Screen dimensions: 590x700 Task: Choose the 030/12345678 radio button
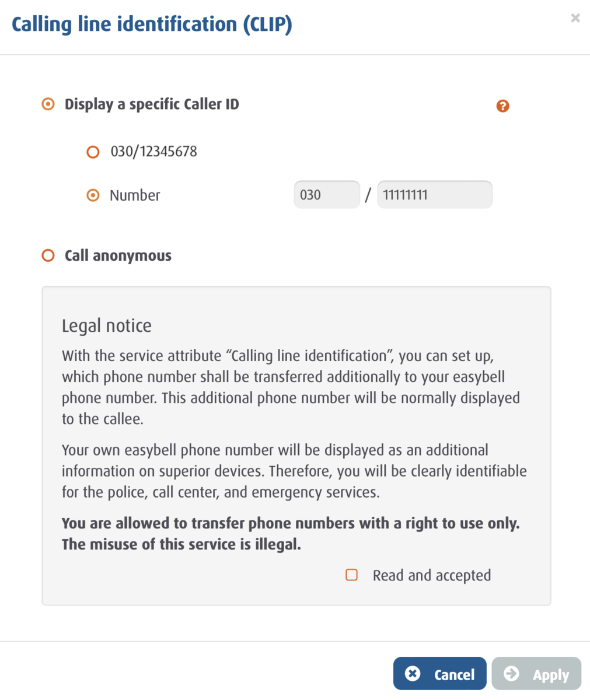coord(93,152)
